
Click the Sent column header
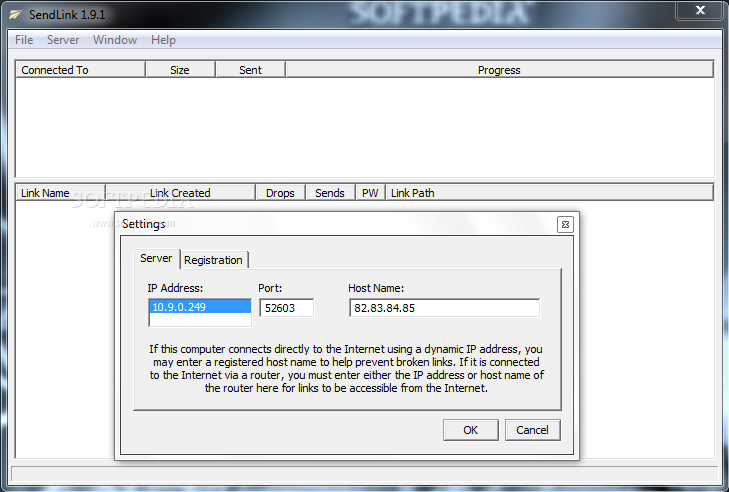tap(251, 70)
